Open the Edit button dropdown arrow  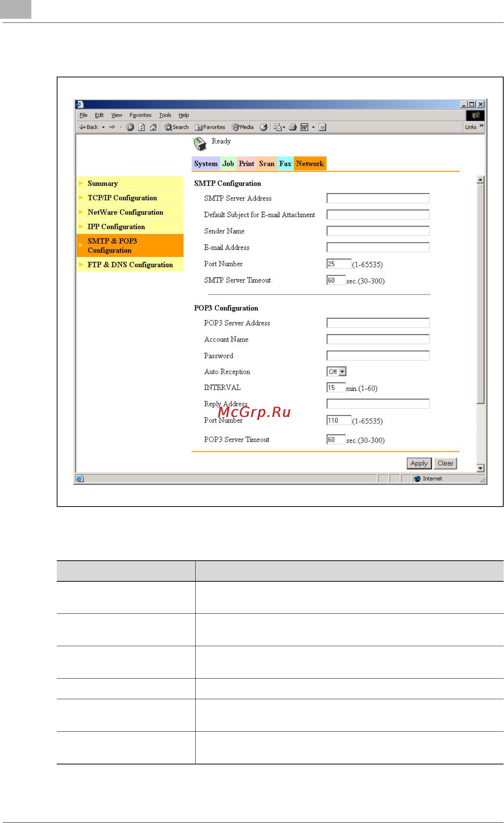click(x=313, y=127)
